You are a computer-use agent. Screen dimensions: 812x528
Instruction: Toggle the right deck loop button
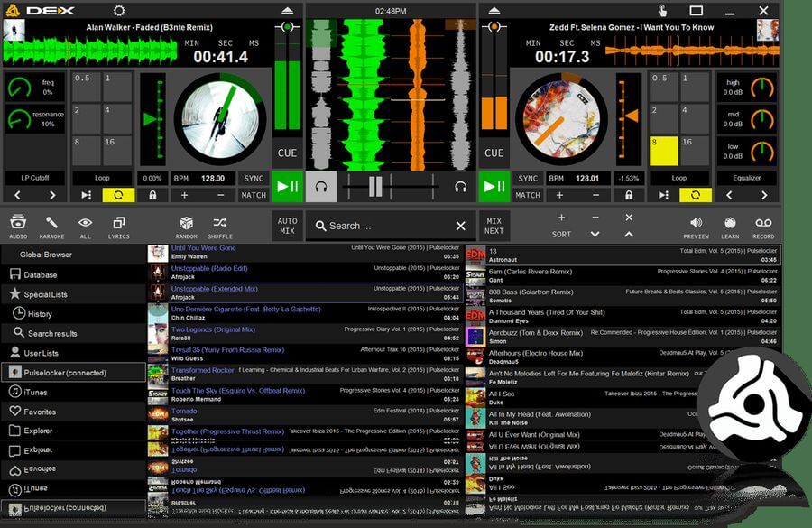click(696, 195)
